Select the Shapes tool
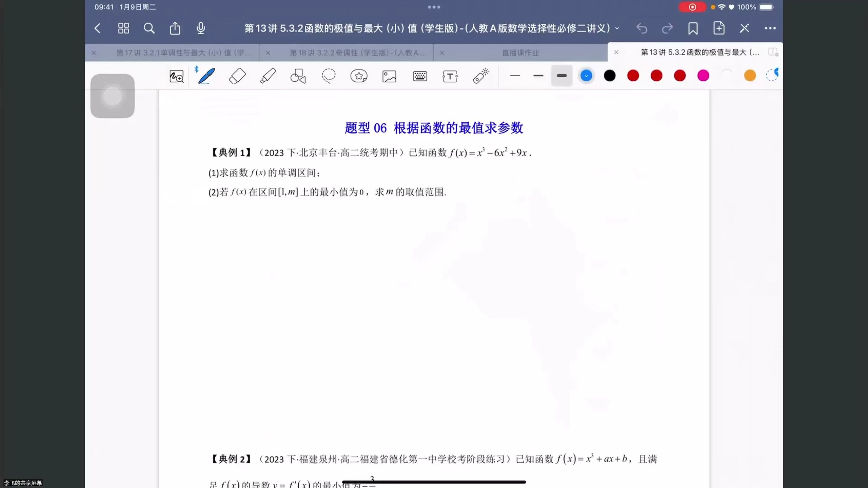This screenshot has height=488, width=868. (x=298, y=76)
